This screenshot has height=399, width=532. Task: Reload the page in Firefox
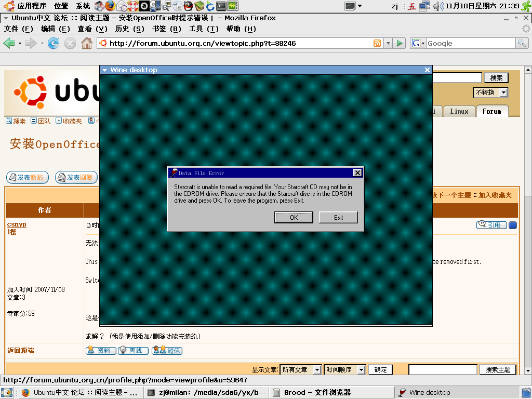[54, 43]
